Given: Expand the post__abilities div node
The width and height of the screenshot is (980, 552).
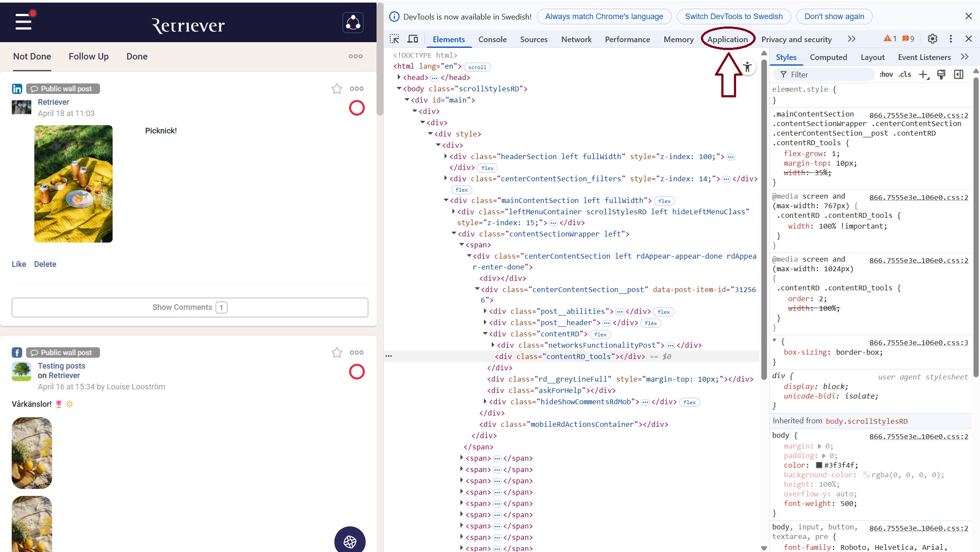Looking at the screenshot, I should tap(485, 311).
